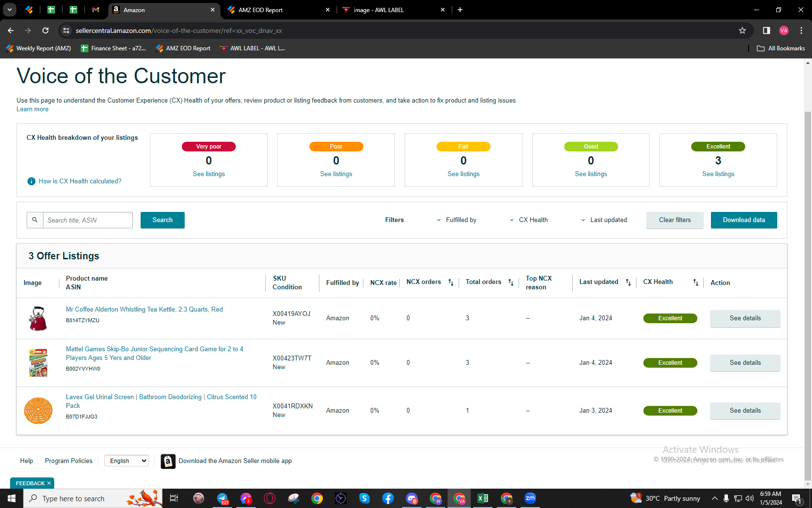See details for Lavex Urinal Screen
This screenshot has height=508, width=812.
[745, 411]
